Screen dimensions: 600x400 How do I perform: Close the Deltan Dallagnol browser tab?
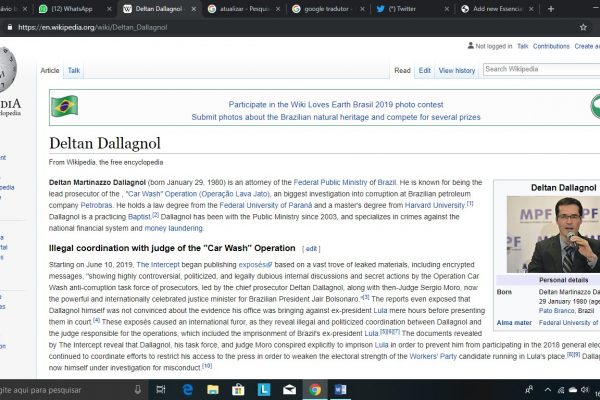click(194, 9)
